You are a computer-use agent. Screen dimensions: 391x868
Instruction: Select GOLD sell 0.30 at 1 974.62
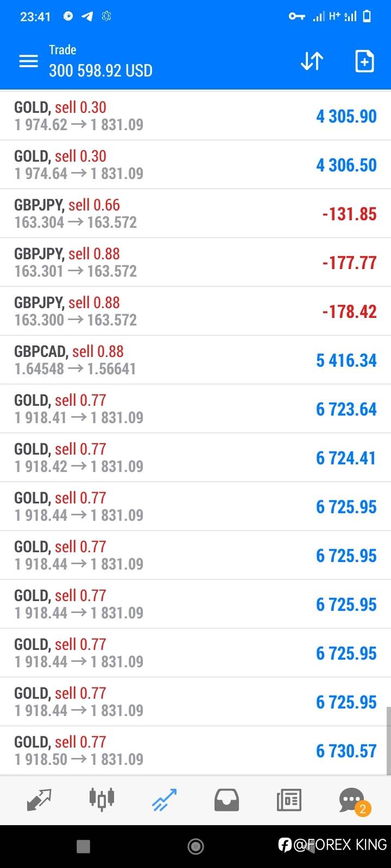coord(163,116)
